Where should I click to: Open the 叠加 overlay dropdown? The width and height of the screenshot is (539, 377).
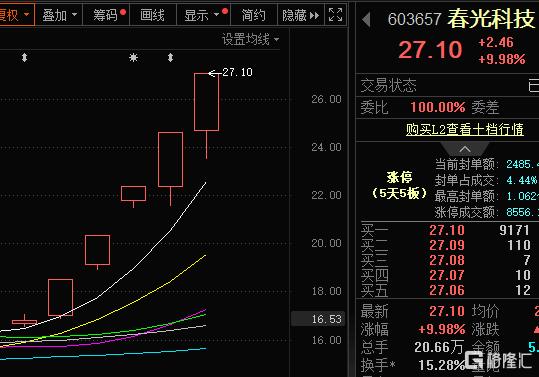59,15
